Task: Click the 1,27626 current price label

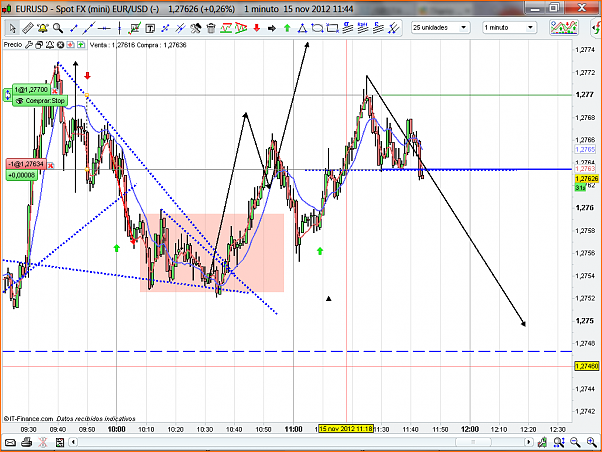Action: coord(586,179)
